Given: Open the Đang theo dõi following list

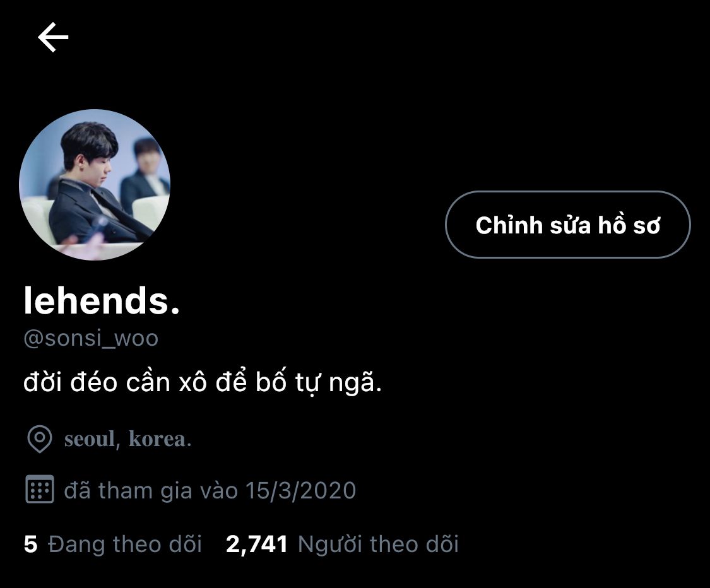Looking at the screenshot, I should 125,544.
